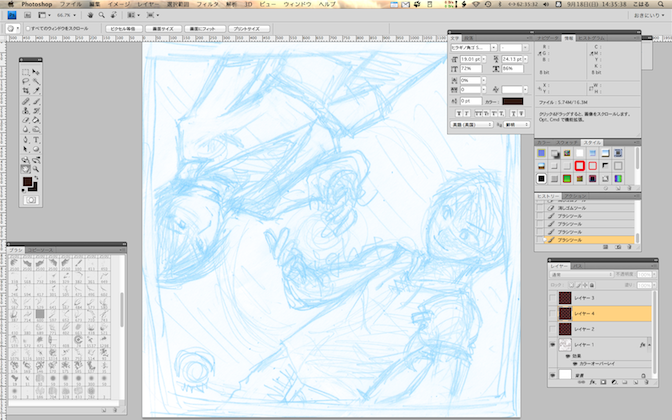
Task: Switch to the パス tab
Action: [577, 266]
